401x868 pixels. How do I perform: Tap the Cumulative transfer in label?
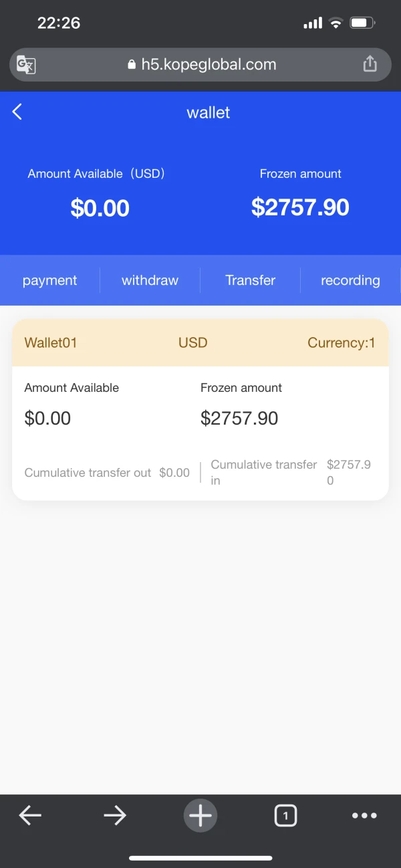263,471
